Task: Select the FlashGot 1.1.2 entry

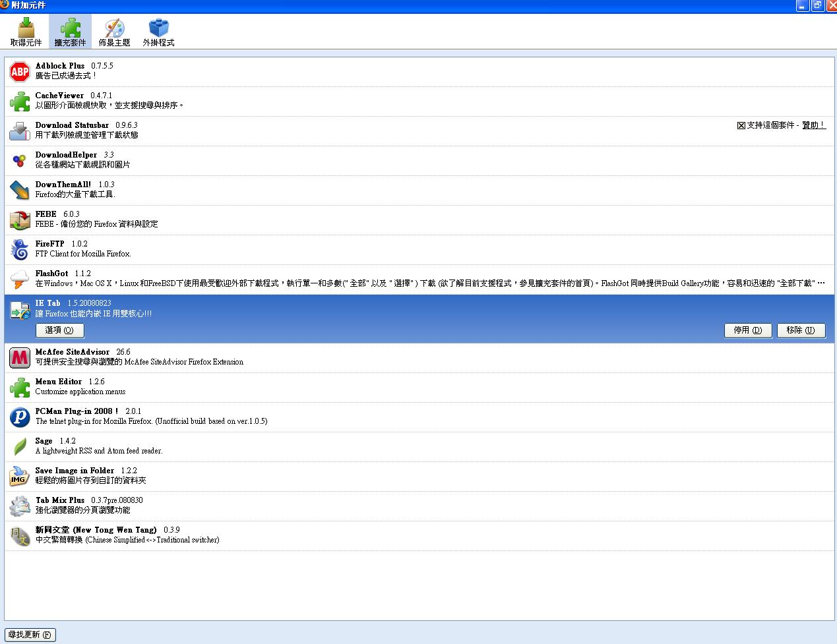Action: (419, 279)
